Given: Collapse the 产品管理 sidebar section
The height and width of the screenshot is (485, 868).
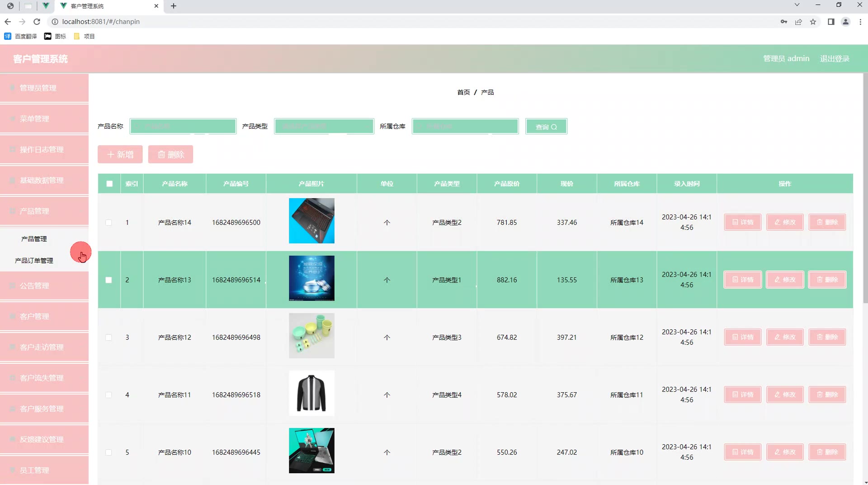Looking at the screenshot, I should click(44, 211).
